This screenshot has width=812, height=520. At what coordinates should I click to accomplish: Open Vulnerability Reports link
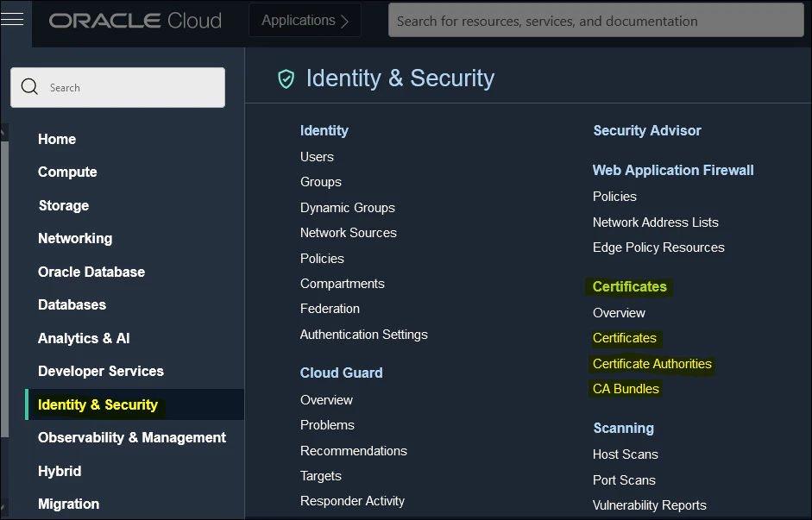[x=650, y=505]
